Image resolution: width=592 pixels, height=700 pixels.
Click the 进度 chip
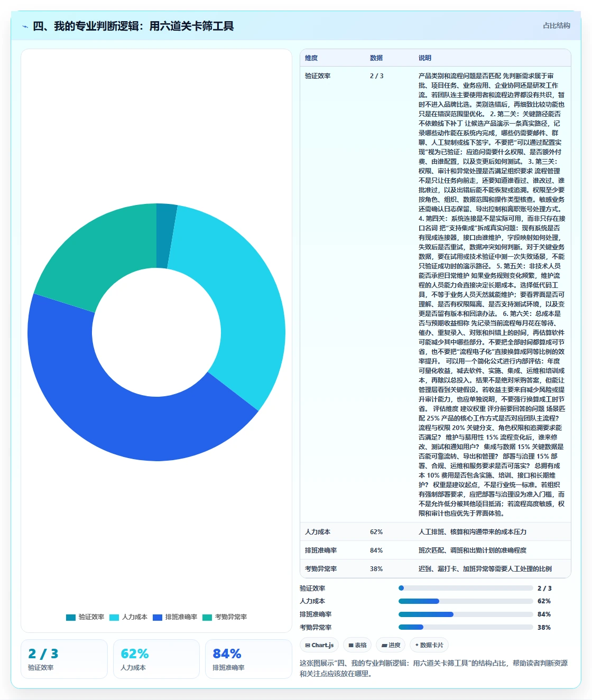point(391,645)
